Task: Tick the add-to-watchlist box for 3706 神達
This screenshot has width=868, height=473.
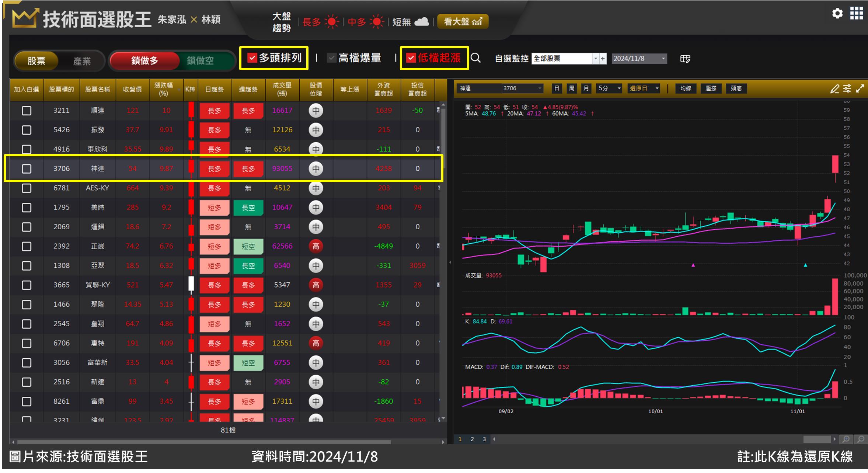Action: click(27, 169)
